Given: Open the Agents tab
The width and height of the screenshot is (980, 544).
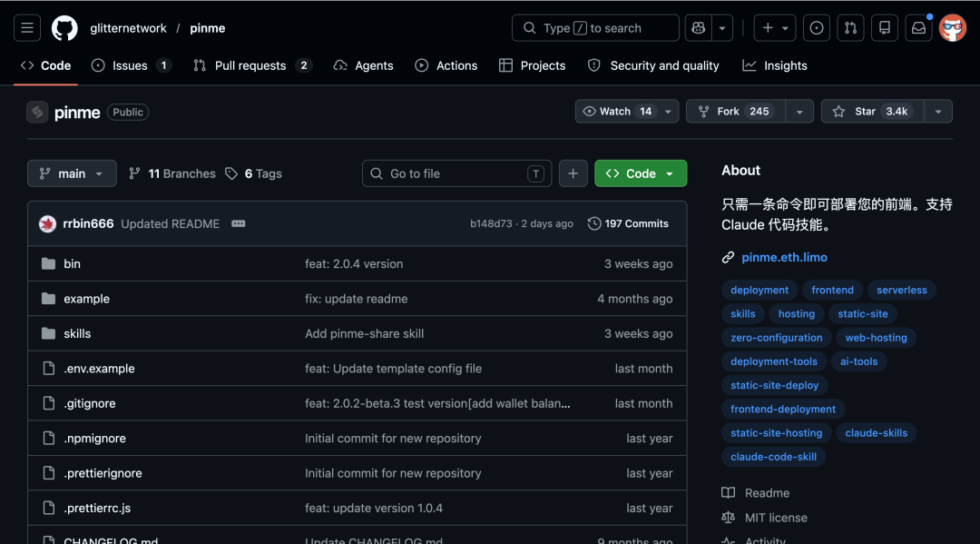Looking at the screenshot, I should (x=363, y=65).
